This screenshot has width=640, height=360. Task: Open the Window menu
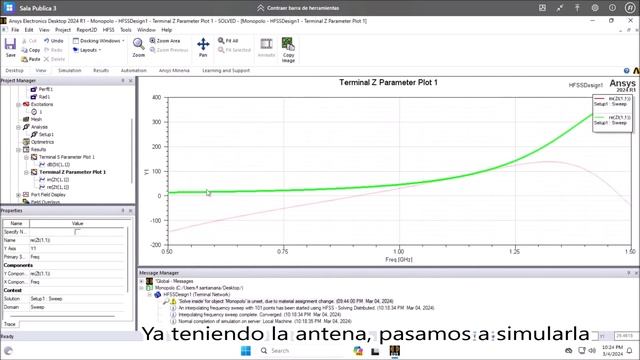[146, 30]
